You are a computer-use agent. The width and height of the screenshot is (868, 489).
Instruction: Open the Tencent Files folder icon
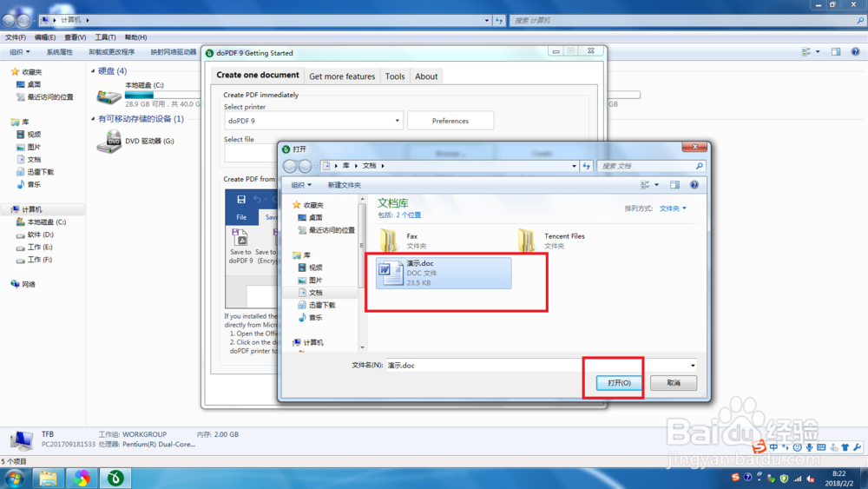click(527, 240)
